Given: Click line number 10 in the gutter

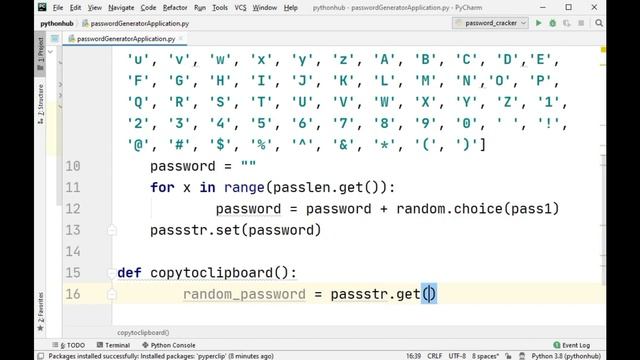Looking at the screenshot, I should click(x=73, y=167).
